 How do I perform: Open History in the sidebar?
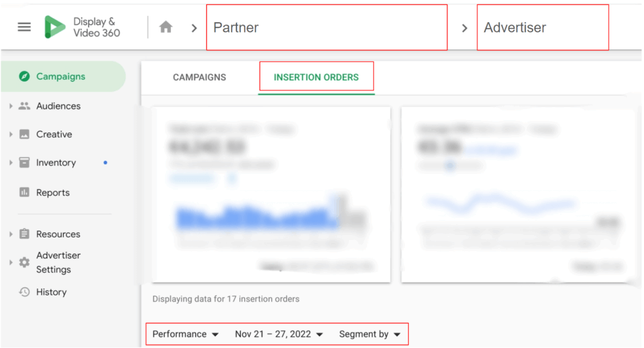[51, 291]
